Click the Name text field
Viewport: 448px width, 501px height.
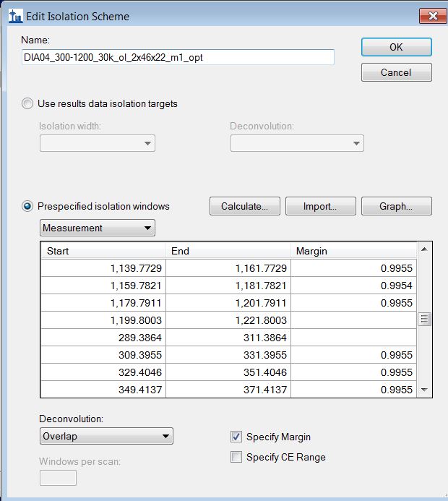[x=178, y=57]
